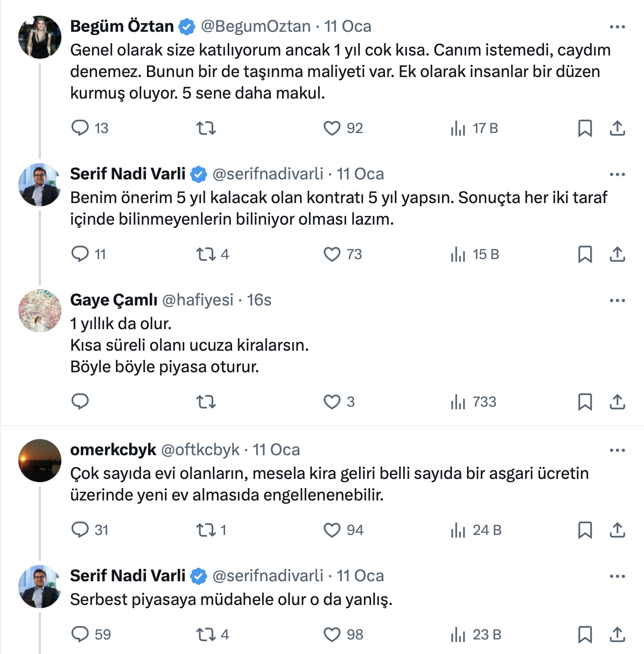Bookmark Begüm Öztan's tweet
Image resolution: width=644 pixels, height=654 pixels.
pyautogui.click(x=585, y=128)
